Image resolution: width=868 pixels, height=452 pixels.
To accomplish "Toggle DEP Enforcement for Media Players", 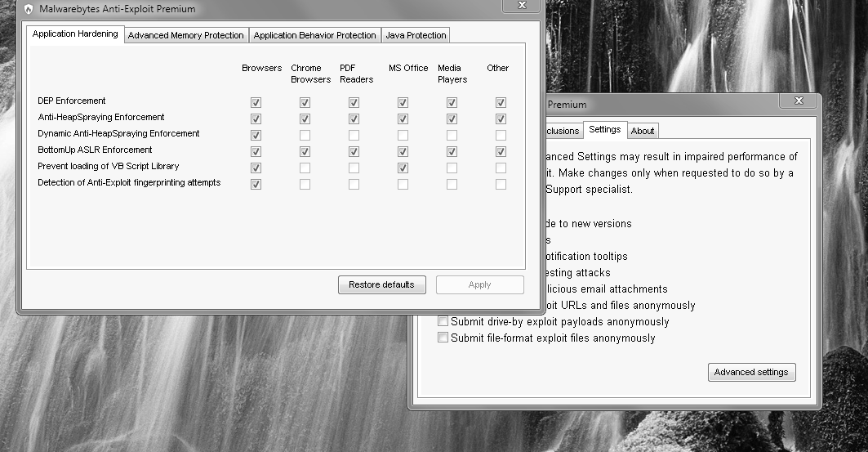I will (x=452, y=102).
